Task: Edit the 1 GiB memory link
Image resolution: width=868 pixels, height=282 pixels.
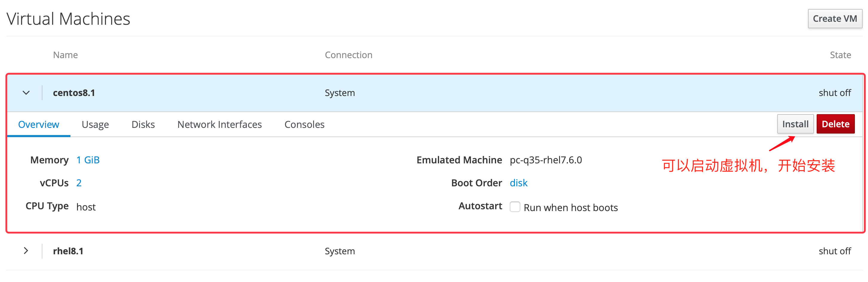Action: tap(88, 160)
